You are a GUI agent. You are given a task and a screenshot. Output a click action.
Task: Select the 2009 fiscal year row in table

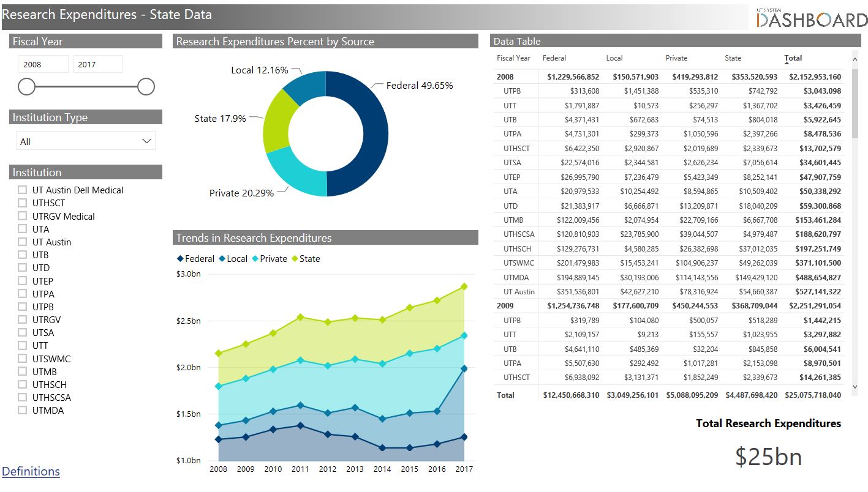(x=669, y=305)
